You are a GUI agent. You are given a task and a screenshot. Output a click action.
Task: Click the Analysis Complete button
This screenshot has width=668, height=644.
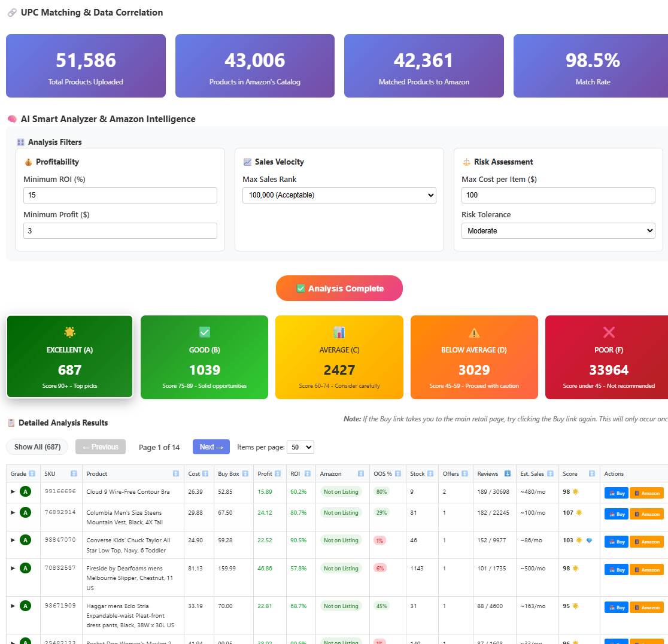(339, 288)
